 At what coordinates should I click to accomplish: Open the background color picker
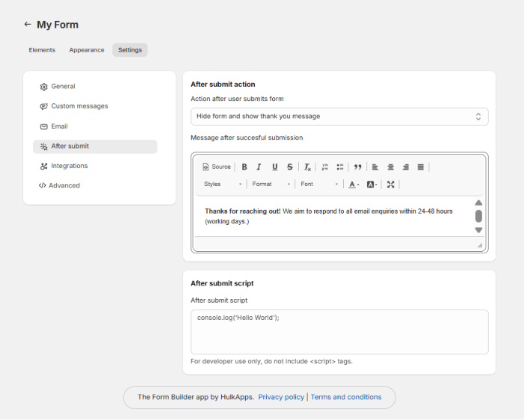[x=372, y=185]
